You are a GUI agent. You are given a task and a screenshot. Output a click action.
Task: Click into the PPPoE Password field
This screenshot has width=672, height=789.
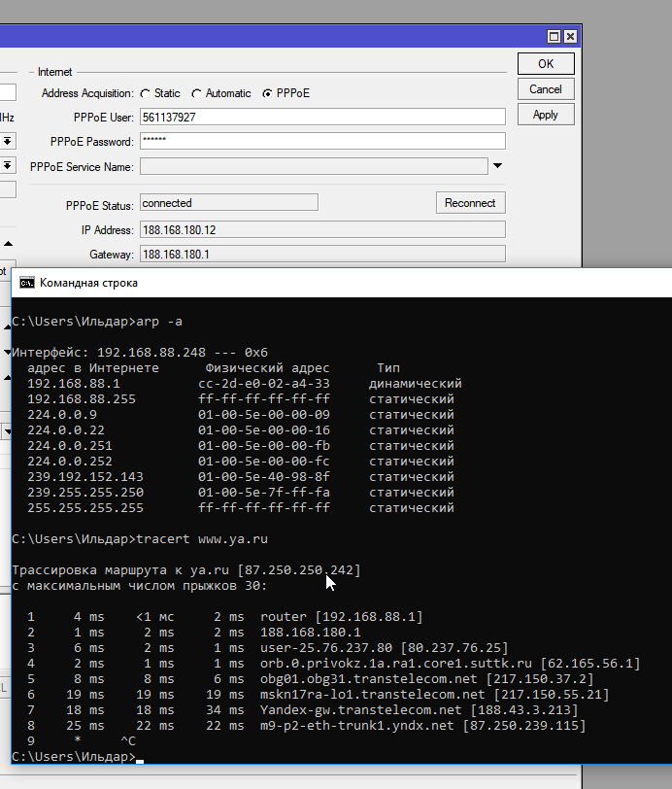[322, 142]
